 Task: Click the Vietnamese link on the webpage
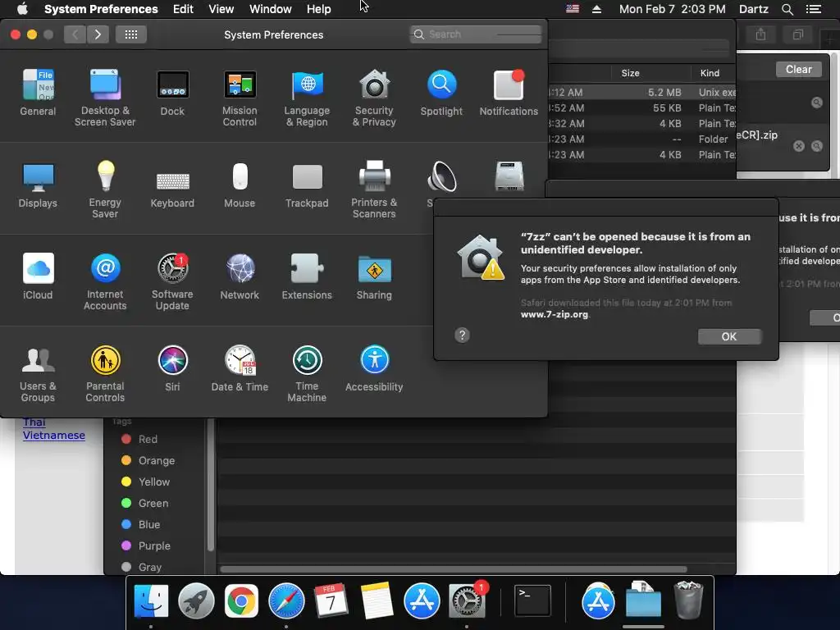[53, 435]
